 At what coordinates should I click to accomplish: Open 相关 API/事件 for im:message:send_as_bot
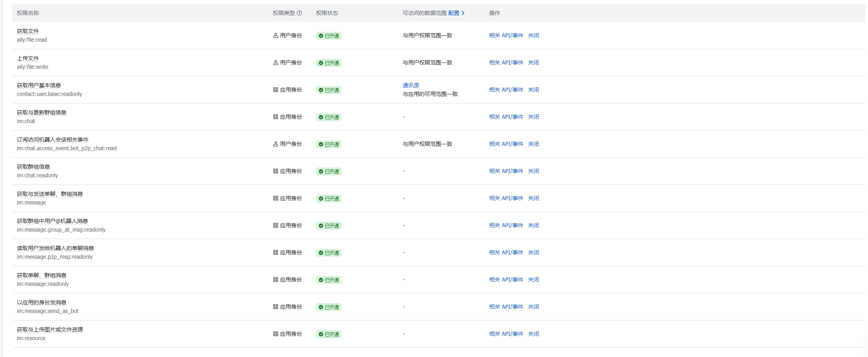click(506, 307)
